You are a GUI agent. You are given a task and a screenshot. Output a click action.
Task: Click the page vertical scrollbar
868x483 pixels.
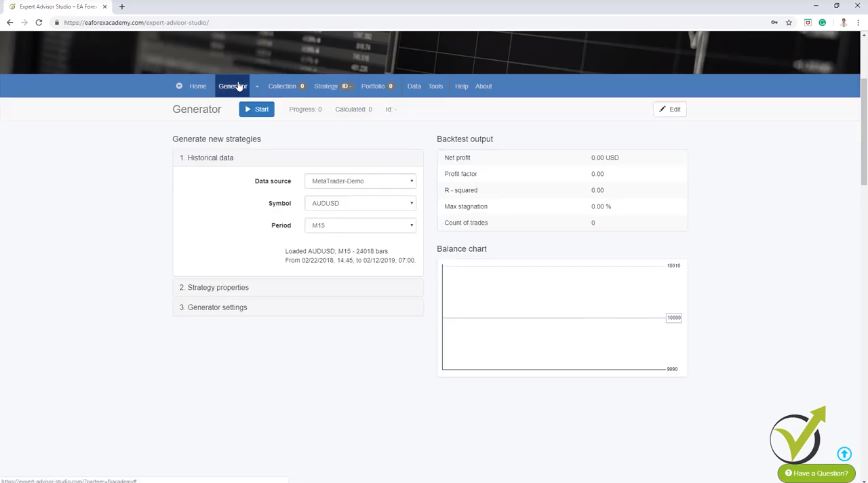point(864,133)
